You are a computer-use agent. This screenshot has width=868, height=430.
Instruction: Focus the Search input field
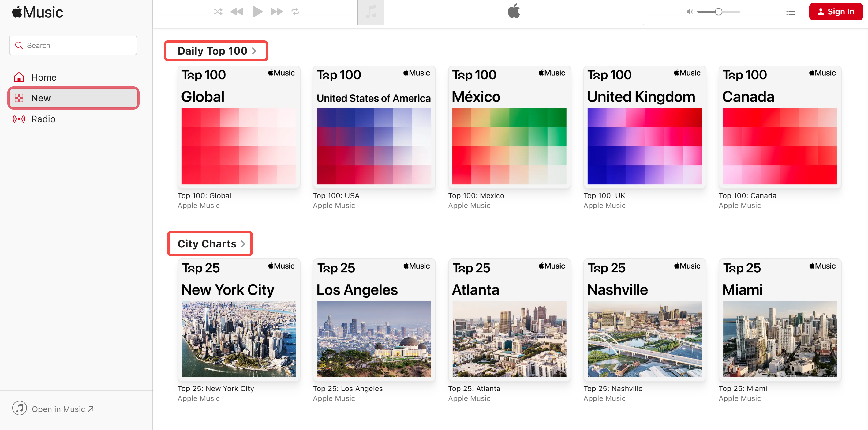pyautogui.click(x=77, y=46)
